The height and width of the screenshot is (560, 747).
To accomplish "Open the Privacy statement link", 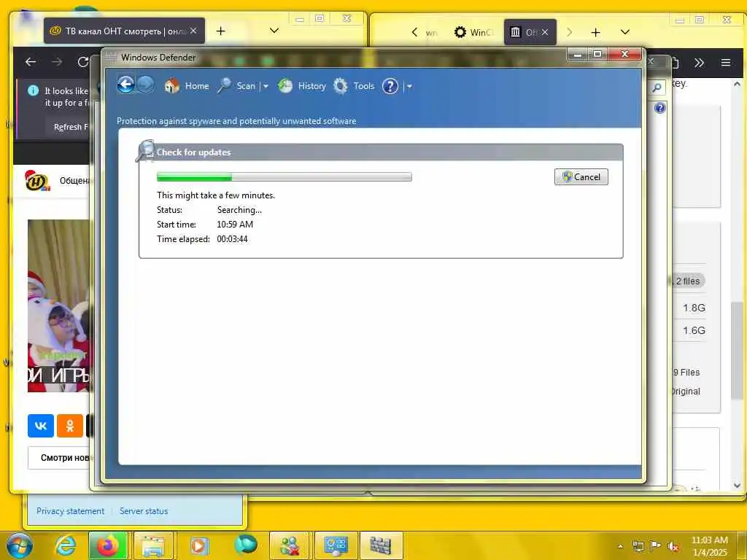I will point(71,511).
